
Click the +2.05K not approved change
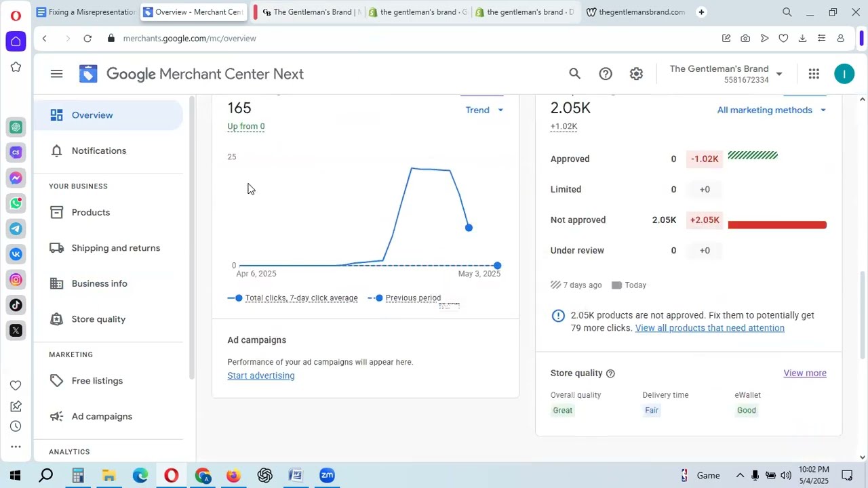pyautogui.click(x=705, y=220)
